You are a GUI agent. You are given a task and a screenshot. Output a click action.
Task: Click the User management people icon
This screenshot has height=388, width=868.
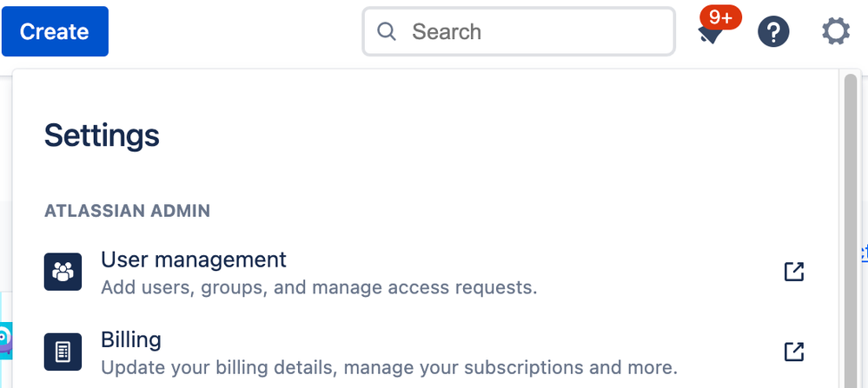tap(63, 272)
